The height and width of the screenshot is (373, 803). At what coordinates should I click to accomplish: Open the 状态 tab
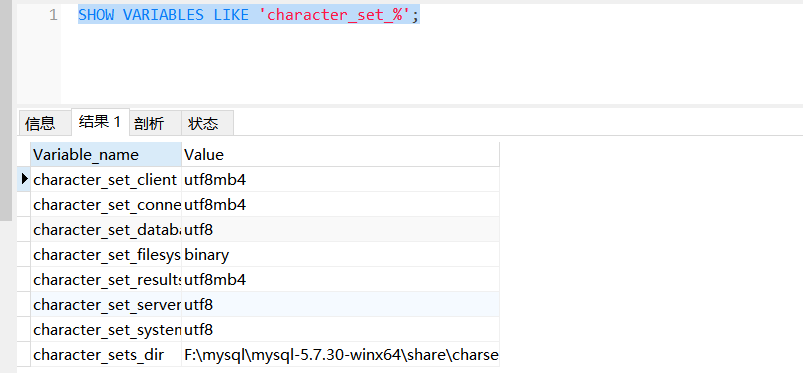click(x=207, y=123)
